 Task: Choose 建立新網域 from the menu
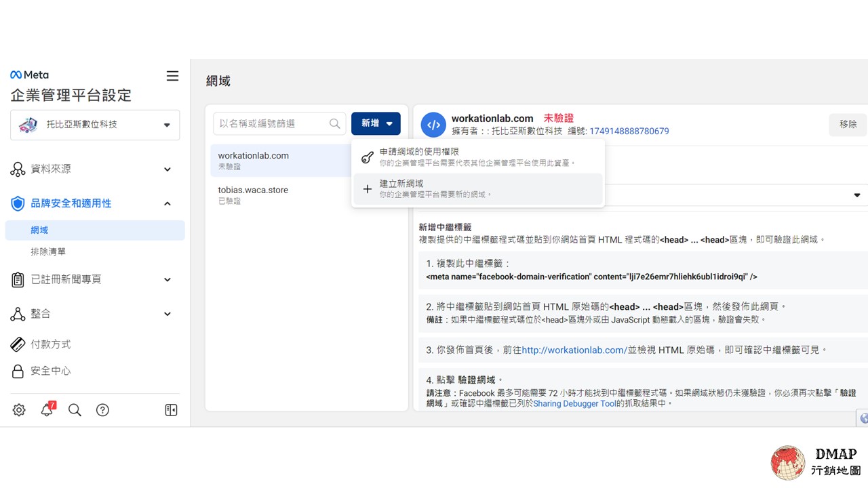[478, 189]
